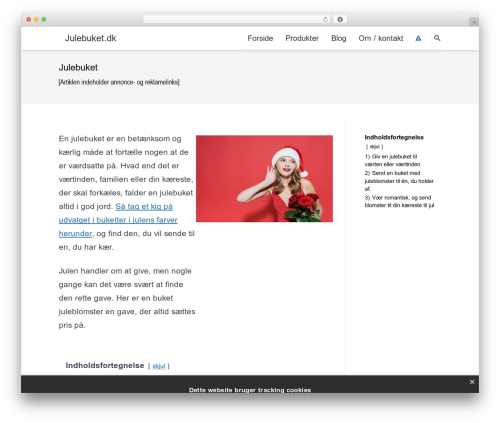Open the Om / kontakt page
This screenshot has height=423, width=500.
pos(381,38)
